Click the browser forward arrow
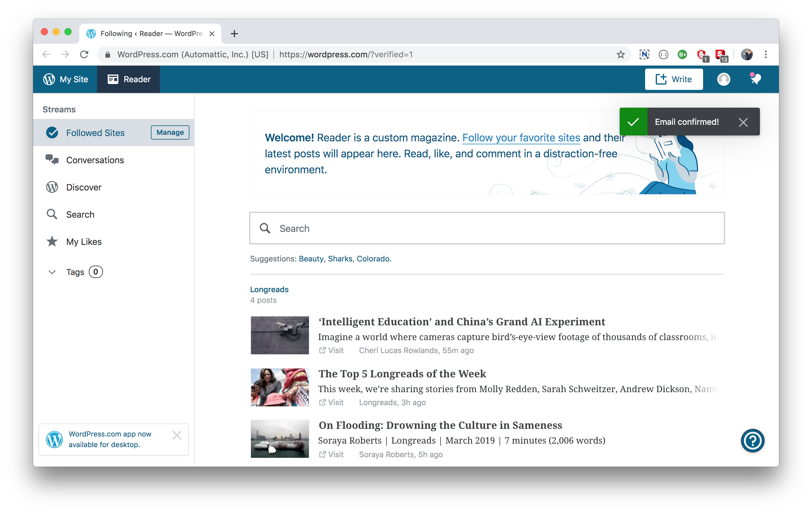The width and height of the screenshot is (812, 514). tap(65, 54)
